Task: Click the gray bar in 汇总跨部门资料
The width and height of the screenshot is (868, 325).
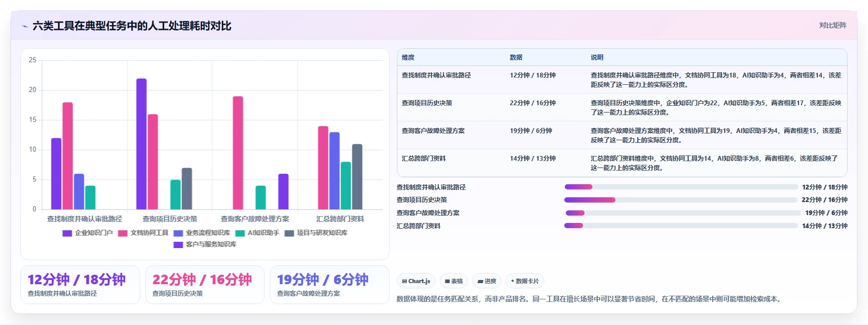Action: pyautogui.click(x=357, y=177)
